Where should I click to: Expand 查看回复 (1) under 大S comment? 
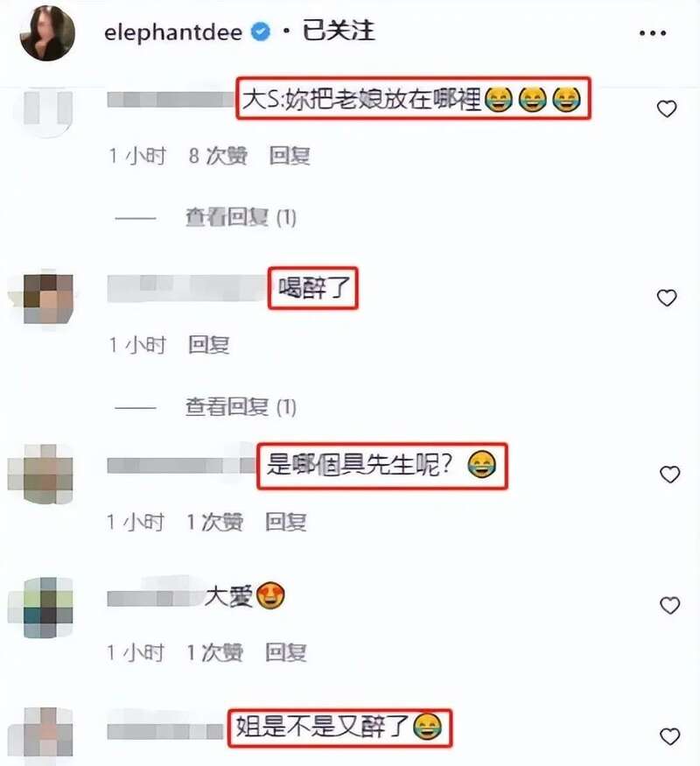pyautogui.click(x=241, y=217)
